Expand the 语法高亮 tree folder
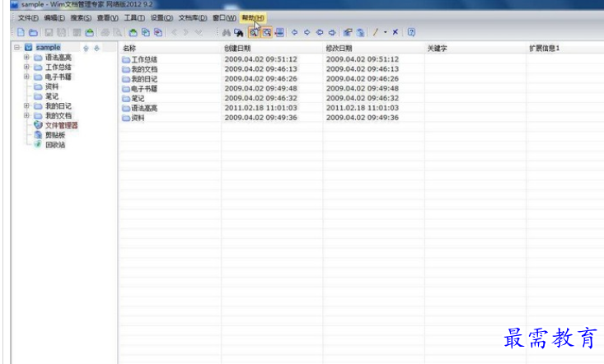604x364 pixels. point(26,58)
